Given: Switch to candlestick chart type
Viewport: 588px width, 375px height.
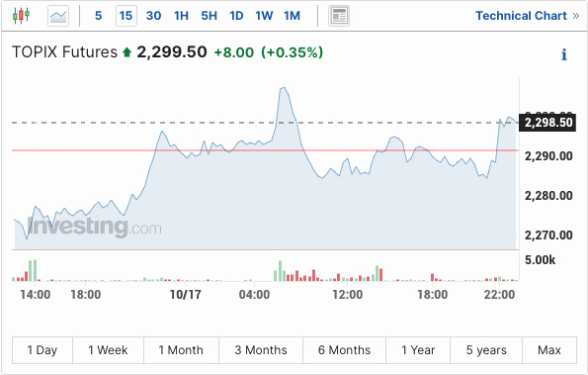Looking at the screenshot, I should (x=21, y=16).
